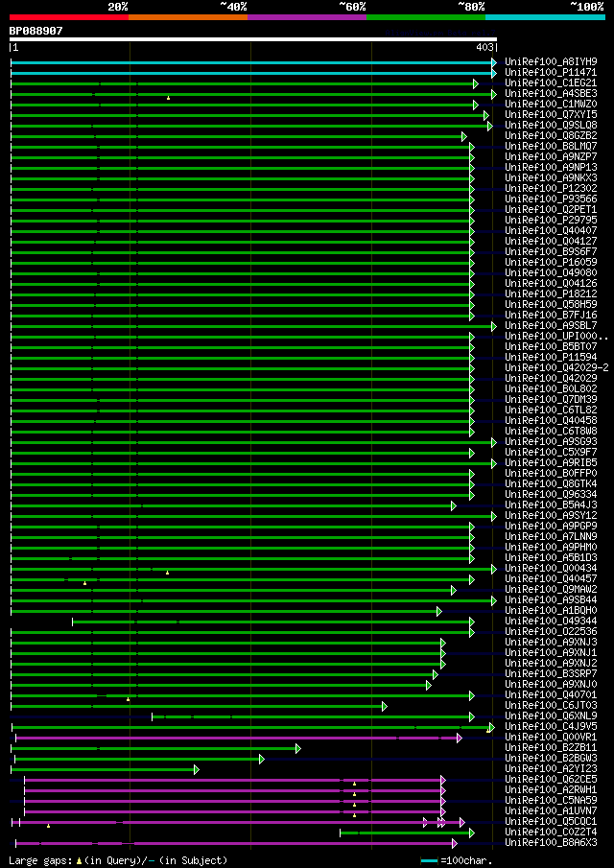Click the yellow gap marker under UniRef100_A4SBE3 bar
This screenshot has width=614, height=868.
point(168,98)
